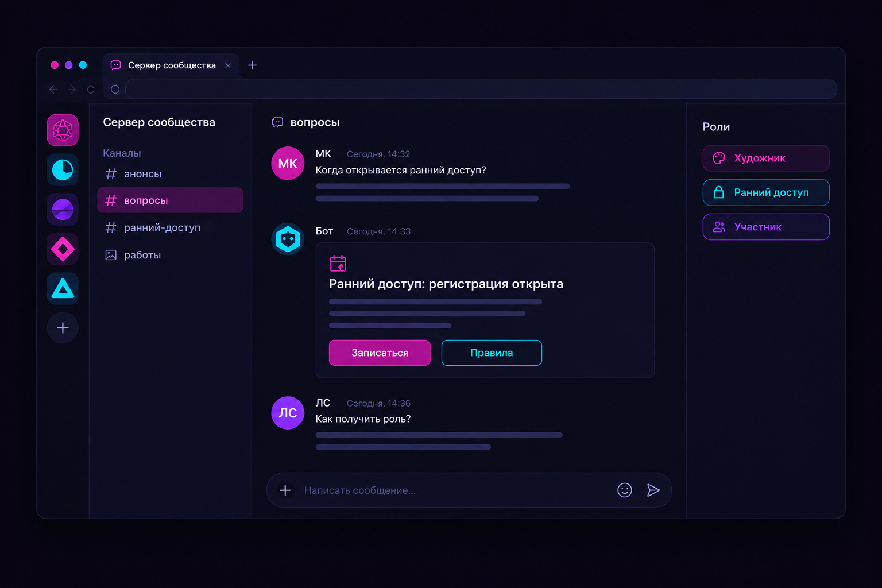Click the МК user avatar
Viewport: 882px width, 588px height.
288,163
